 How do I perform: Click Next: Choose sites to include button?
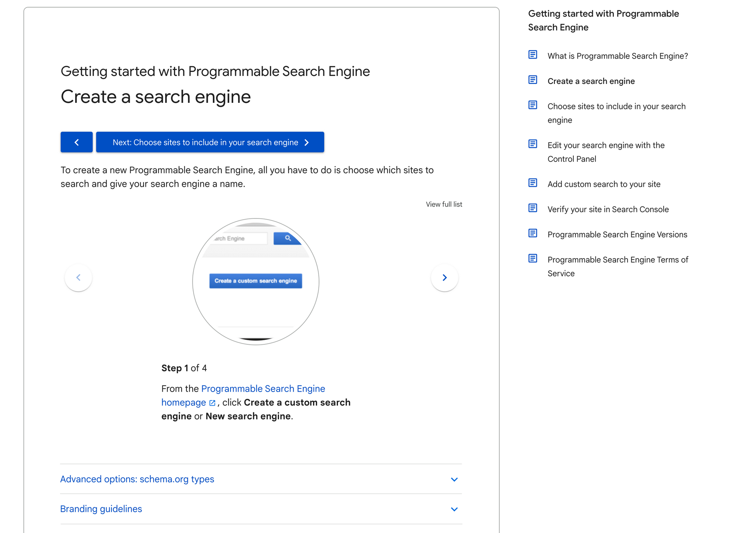pyautogui.click(x=210, y=142)
